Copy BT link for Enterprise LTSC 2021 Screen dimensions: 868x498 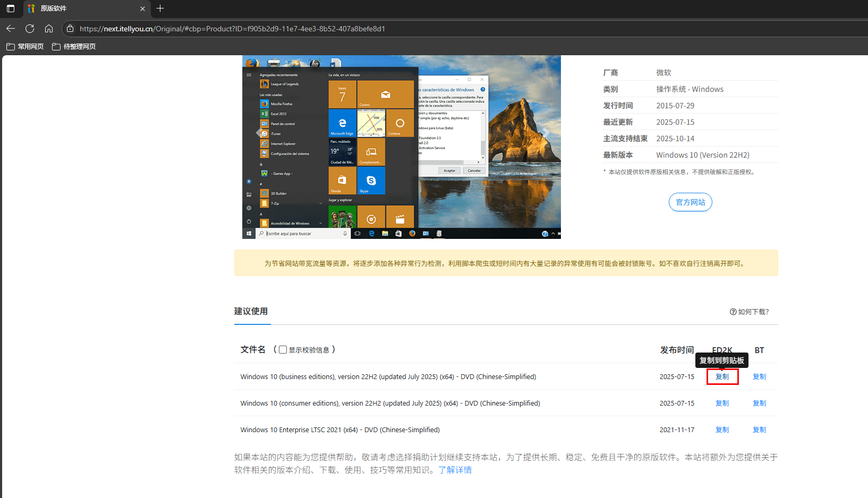tap(759, 430)
